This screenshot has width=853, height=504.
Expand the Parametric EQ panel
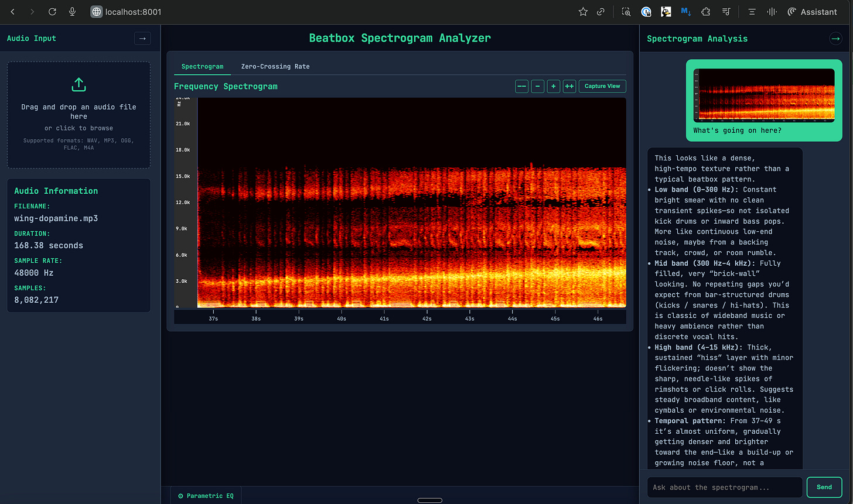point(206,496)
